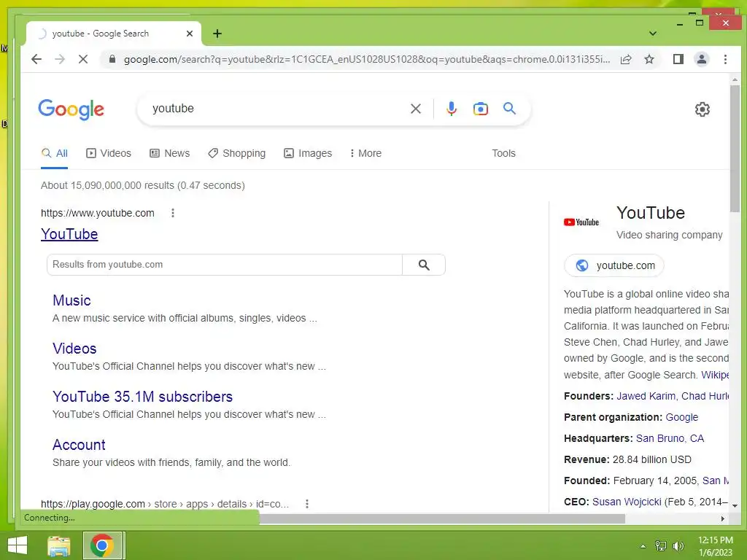Click the youtube.com sitelinks search button
The width and height of the screenshot is (747, 560).
424,265
